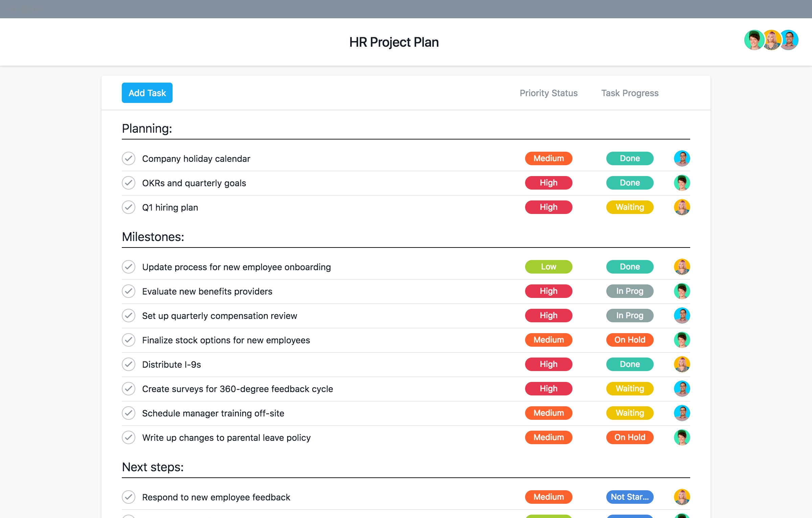Click the 'Done' status icon for Company holiday calendar

pos(630,158)
